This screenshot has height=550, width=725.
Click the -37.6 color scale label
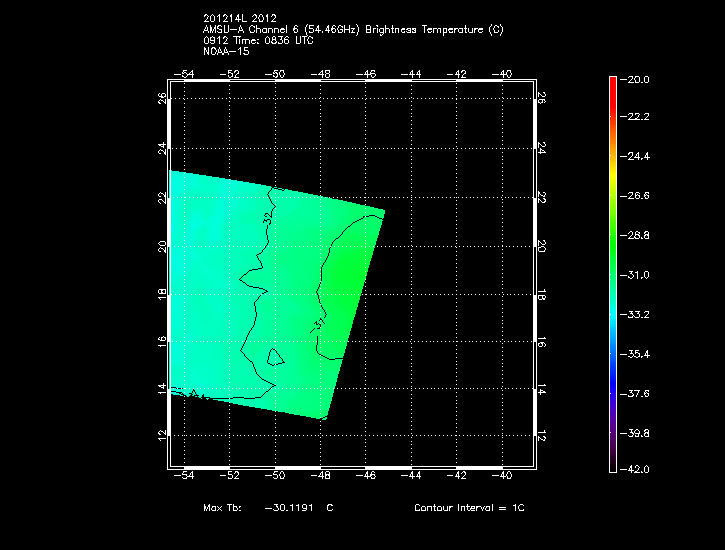coord(638,393)
